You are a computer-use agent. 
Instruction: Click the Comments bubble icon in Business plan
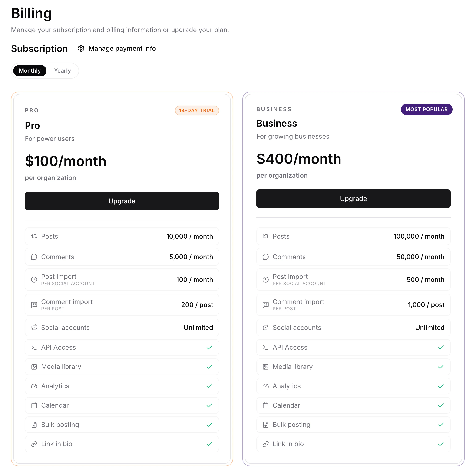[266, 257]
